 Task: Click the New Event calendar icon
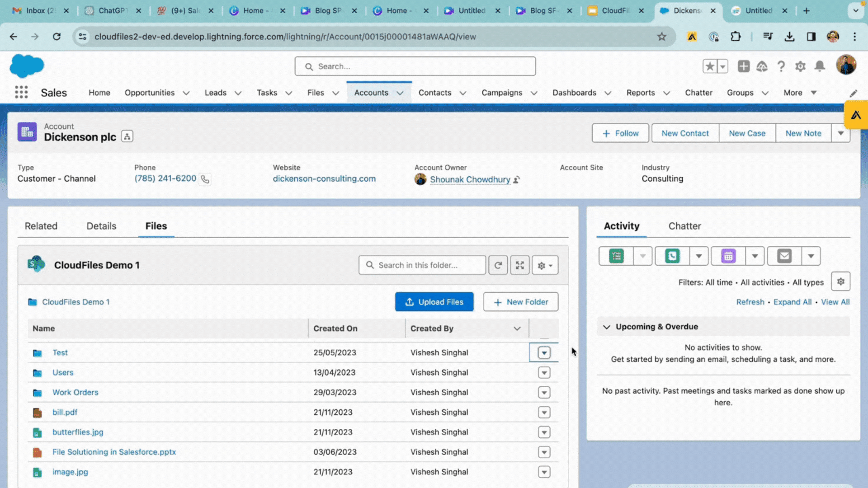pyautogui.click(x=728, y=256)
